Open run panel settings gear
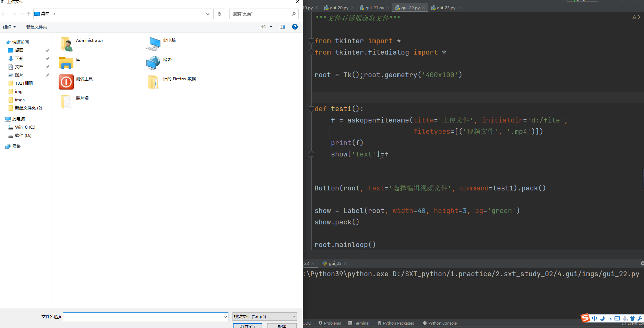The image size is (644, 328). click(x=642, y=263)
